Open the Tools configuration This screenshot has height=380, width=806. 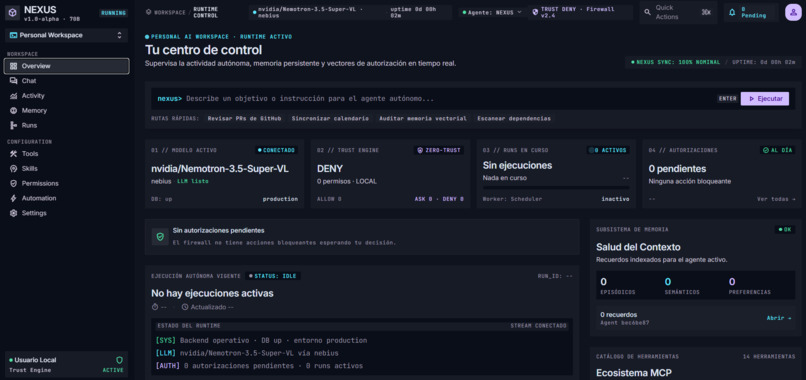click(66, 154)
